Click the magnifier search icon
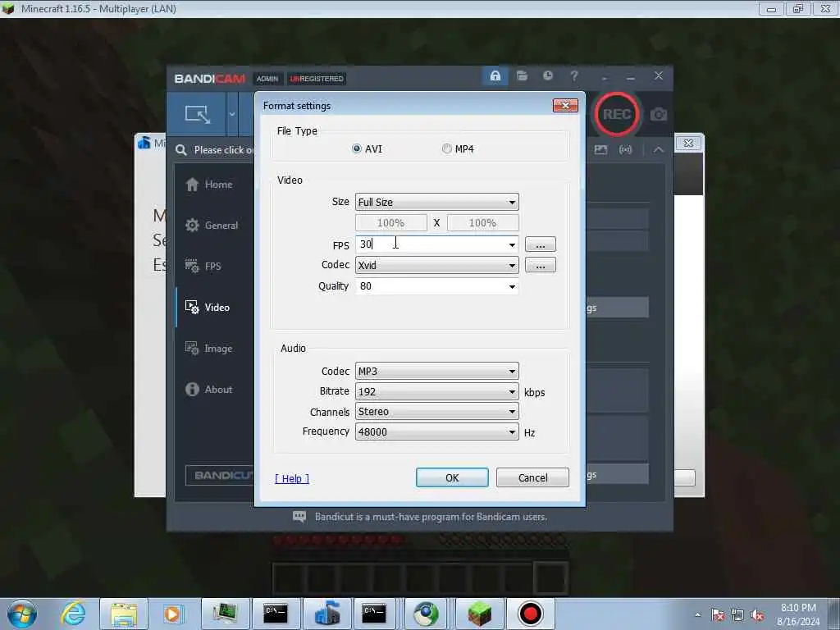Screen dimensions: 840x630 (181, 150)
